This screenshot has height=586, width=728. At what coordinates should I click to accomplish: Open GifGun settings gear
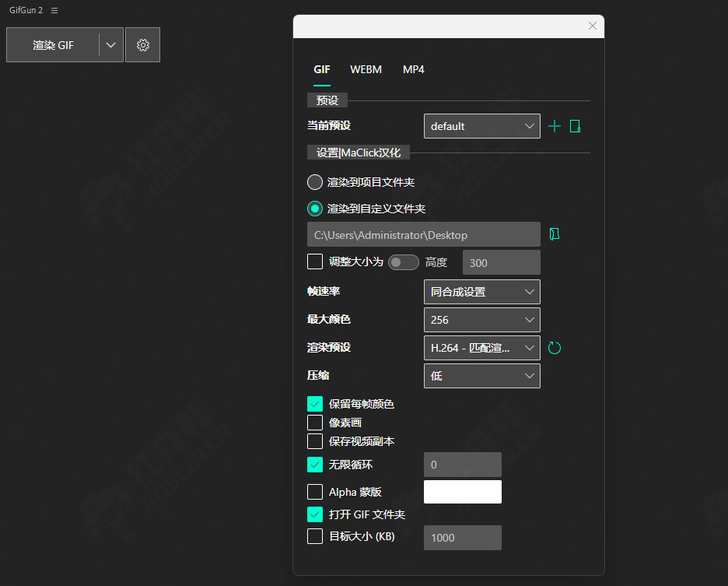pos(142,45)
